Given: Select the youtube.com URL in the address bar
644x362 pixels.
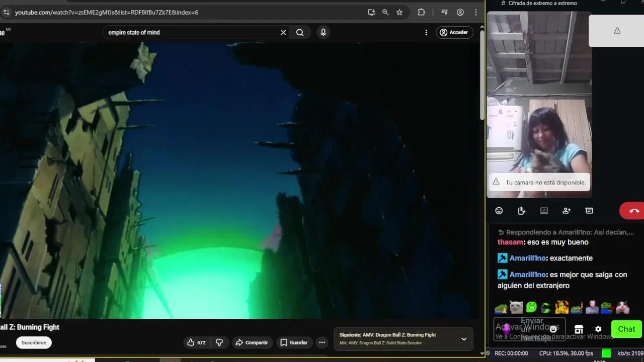Looking at the screenshot, I should pyautogui.click(x=107, y=12).
